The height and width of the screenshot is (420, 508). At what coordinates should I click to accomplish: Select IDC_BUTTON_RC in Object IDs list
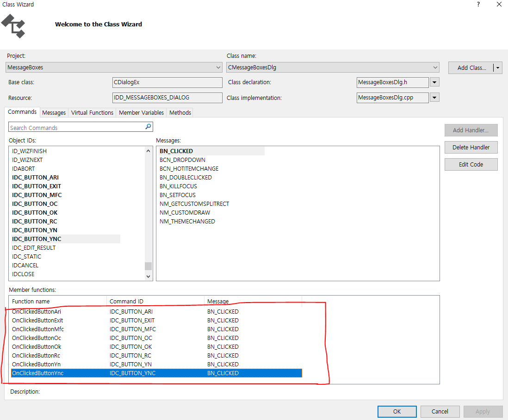pyautogui.click(x=34, y=221)
